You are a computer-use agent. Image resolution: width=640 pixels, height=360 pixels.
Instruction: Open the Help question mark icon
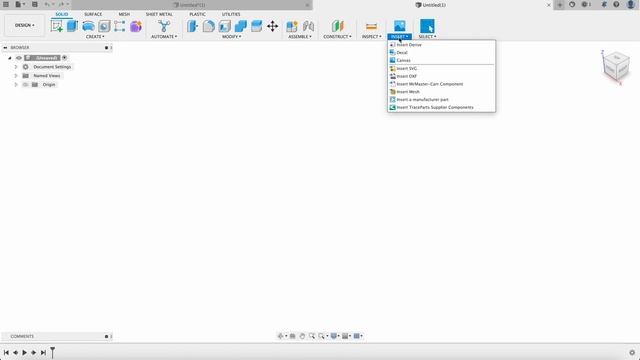click(616, 4)
